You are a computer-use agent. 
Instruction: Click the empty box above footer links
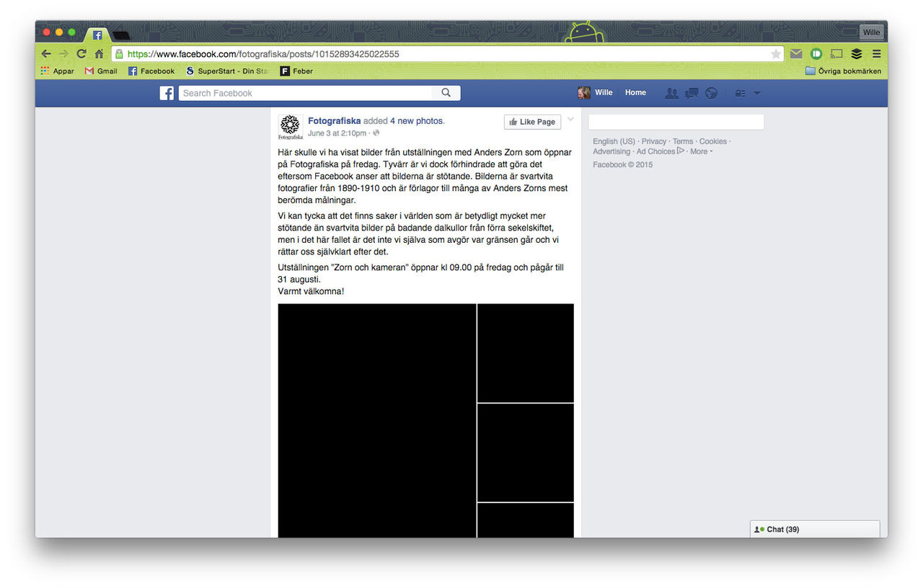(x=676, y=122)
